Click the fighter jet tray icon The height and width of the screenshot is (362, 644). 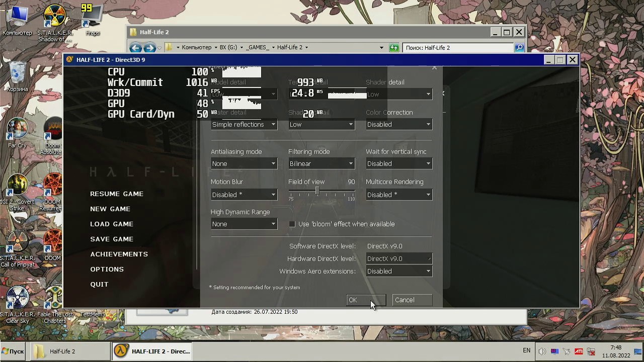coord(567,351)
